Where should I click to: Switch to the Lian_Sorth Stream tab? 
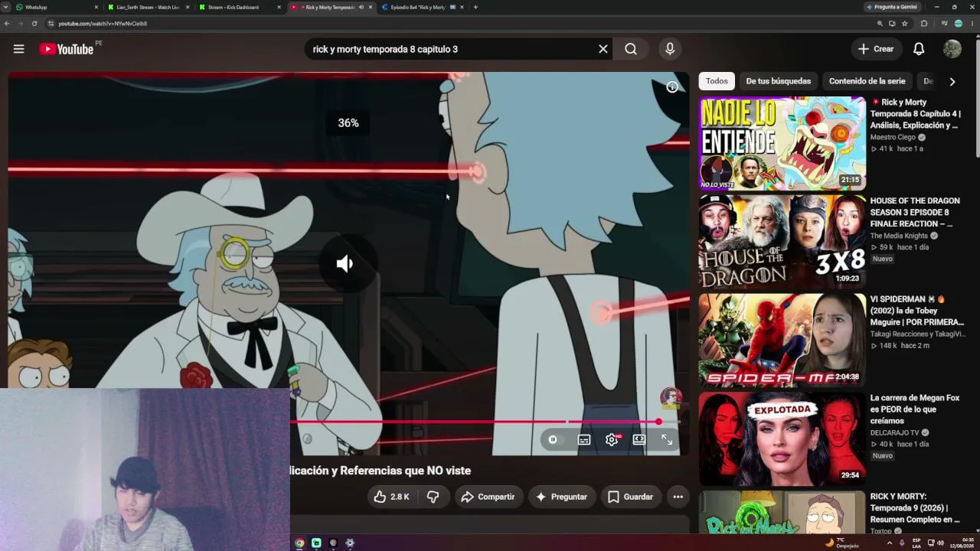coord(149,7)
